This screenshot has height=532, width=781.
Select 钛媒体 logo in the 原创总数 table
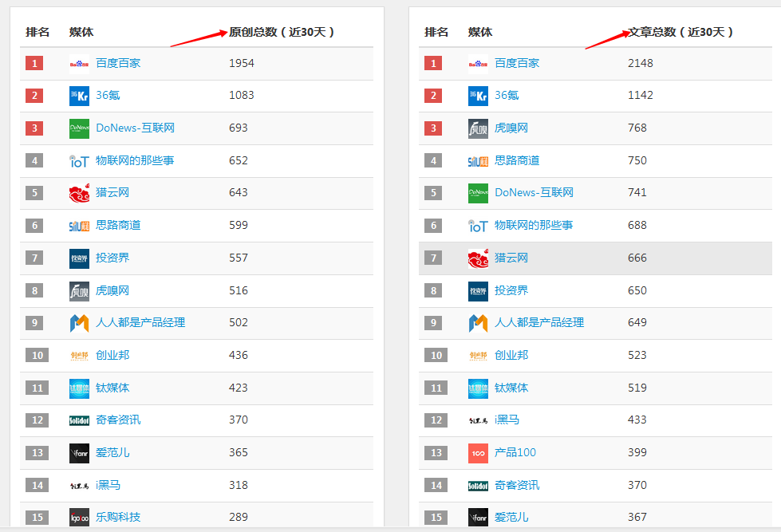[79, 388]
